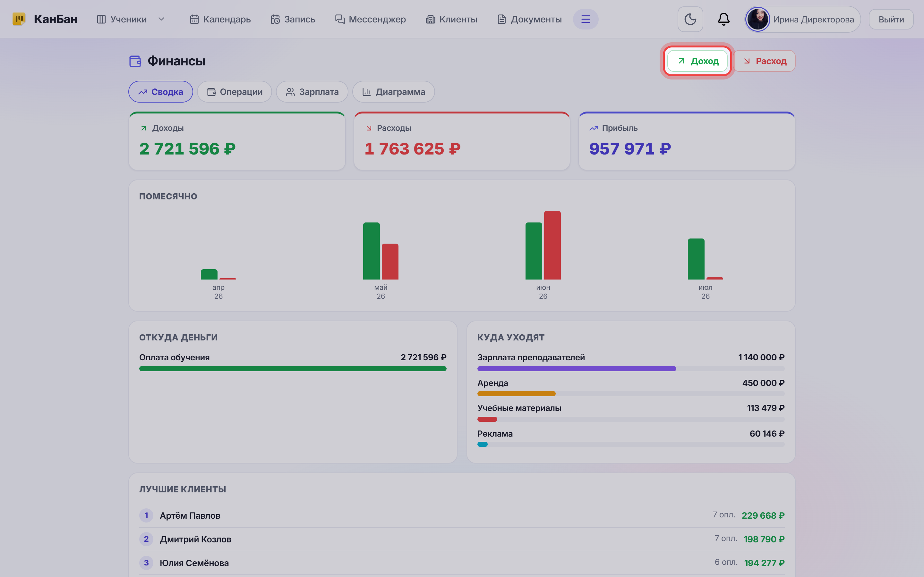Toggle dark mode with moon icon
This screenshot has width=924, height=577.
[690, 19]
